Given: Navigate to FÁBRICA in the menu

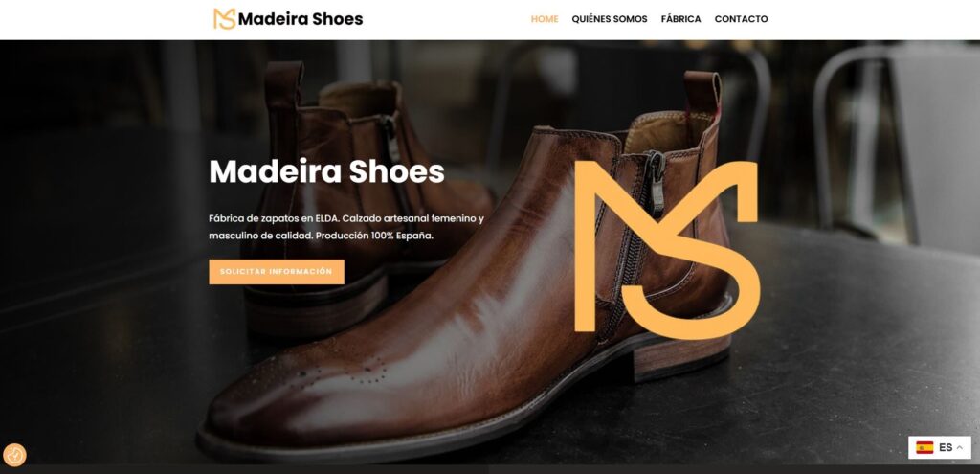Looking at the screenshot, I should click(x=680, y=19).
